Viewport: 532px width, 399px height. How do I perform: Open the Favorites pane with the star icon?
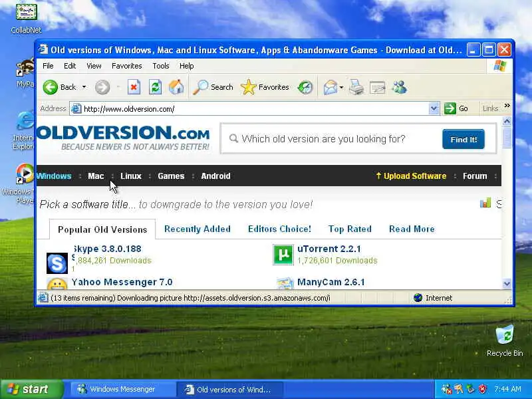point(265,87)
